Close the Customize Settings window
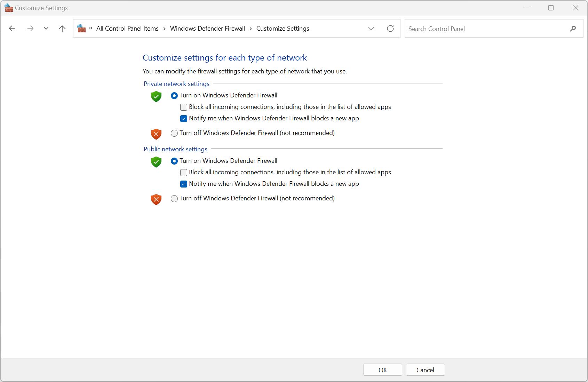The image size is (588, 382). 575,8
